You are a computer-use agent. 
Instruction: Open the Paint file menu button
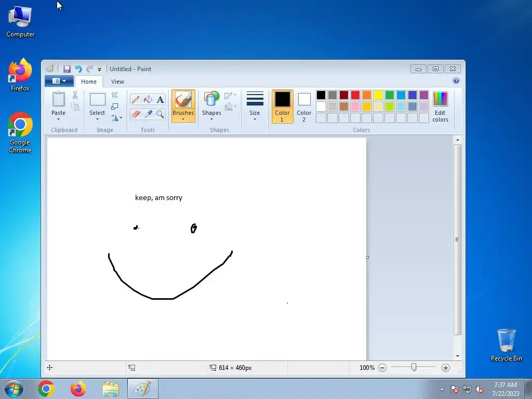[x=59, y=81]
